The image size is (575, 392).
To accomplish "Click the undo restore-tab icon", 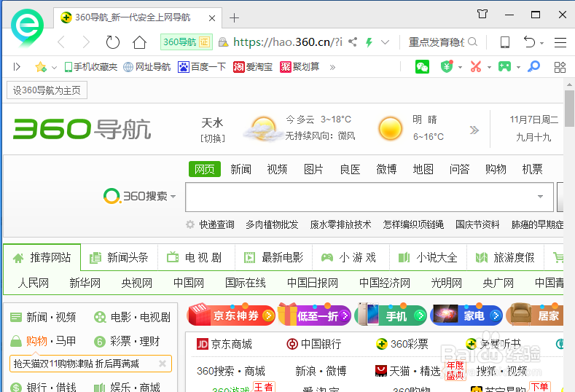I will point(529,42).
